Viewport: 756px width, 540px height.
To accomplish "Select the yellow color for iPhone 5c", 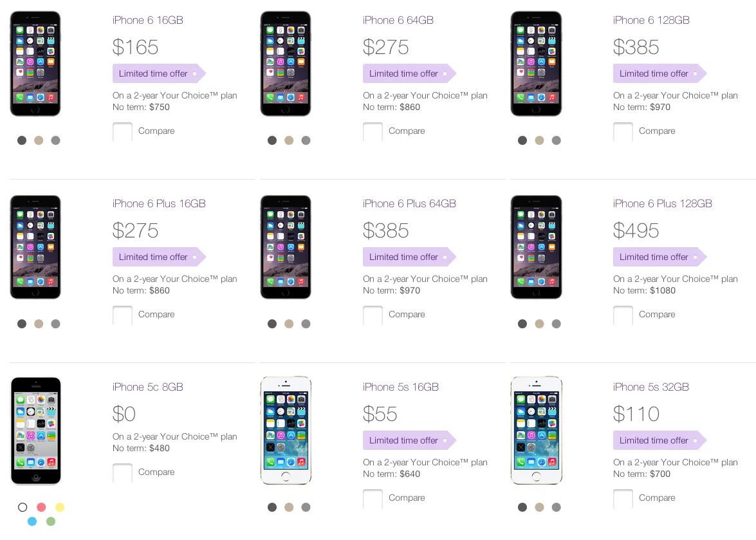I will tap(60, 507).
